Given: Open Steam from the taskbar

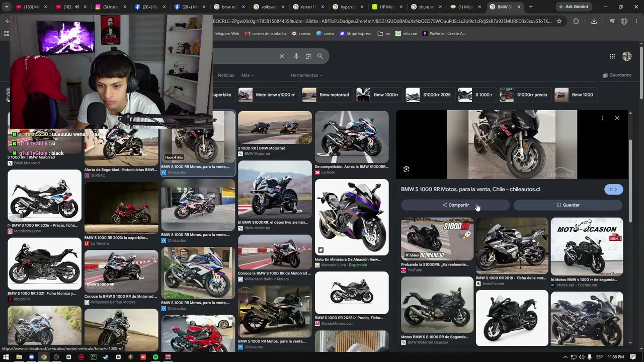Looking at the screenshot, I should pyautogui.click(x=106, y=357).
